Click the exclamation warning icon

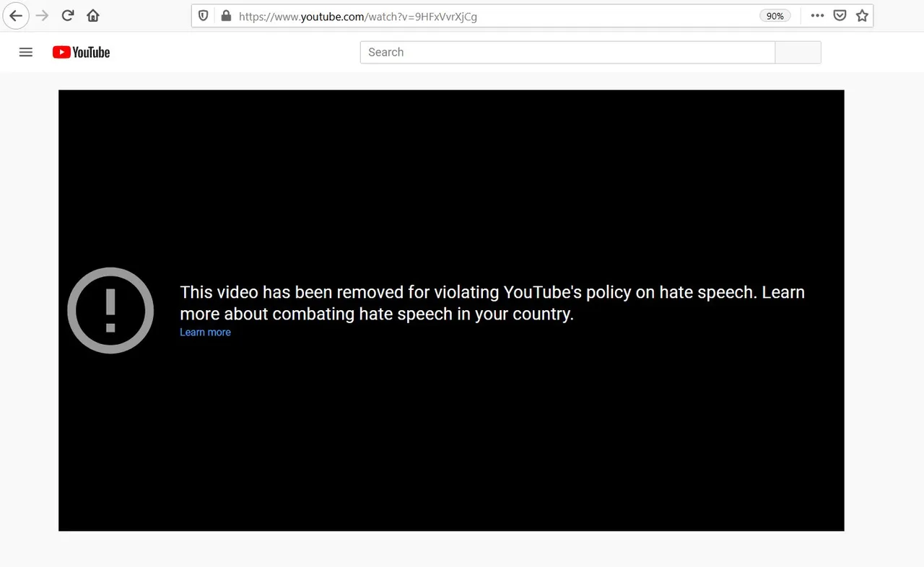coord(110,310)
